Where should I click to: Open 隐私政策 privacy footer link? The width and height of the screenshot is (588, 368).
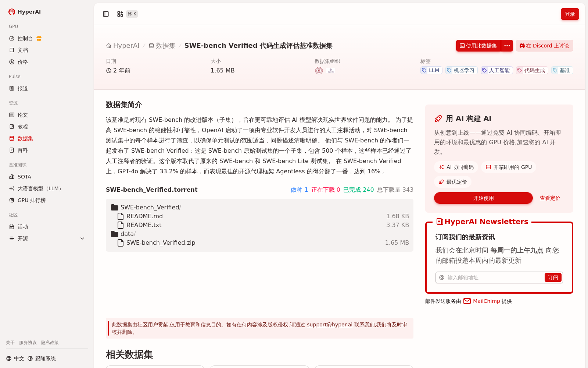pyautogui.click(x=50, y=343)
